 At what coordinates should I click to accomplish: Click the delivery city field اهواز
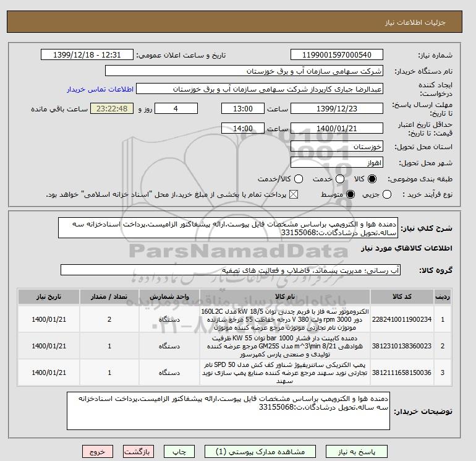(337, 163)
